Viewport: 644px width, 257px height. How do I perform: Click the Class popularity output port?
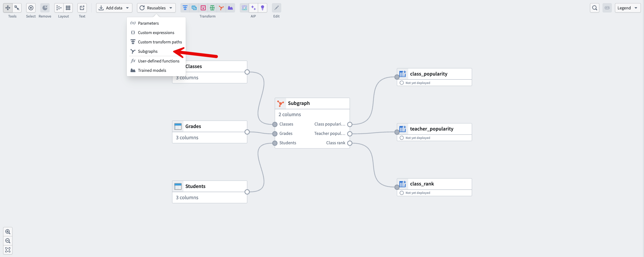coord(350,124)
